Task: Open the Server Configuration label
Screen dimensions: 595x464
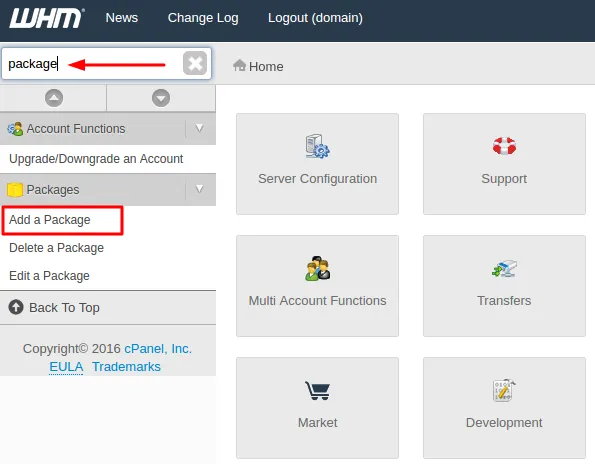Action: [318, 179]
